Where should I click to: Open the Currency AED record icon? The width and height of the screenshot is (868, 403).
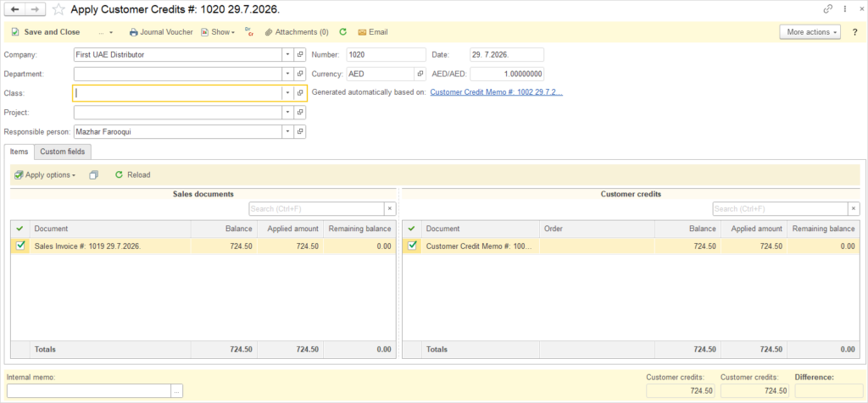pyautogui.click(x=420, y=74)
